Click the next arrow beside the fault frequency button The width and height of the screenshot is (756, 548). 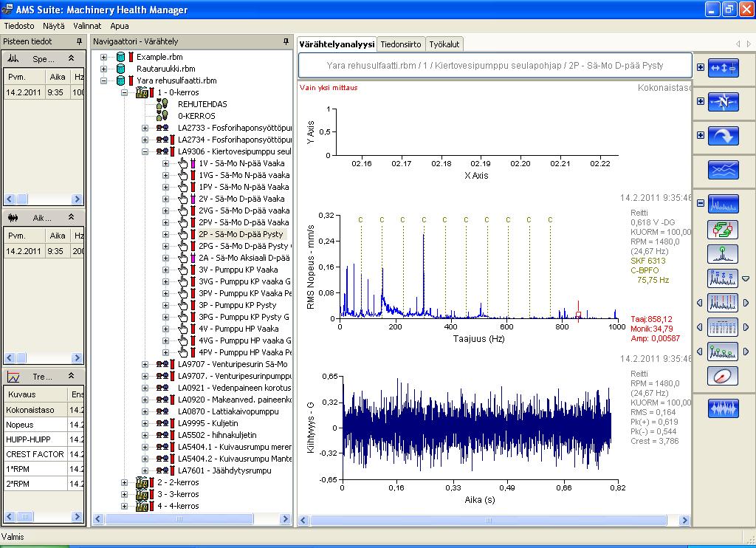click(x=746, y=303)
